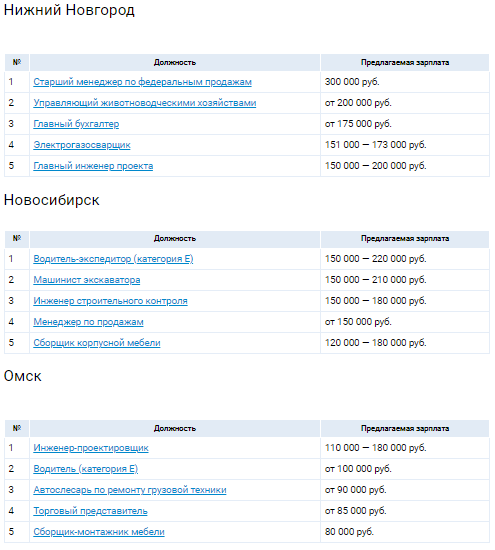Screen dimensions: 495x550
Task: Open 'Управляющий животноводческими хозяйствами' vacancy link
Action: (x=145, y=103)
